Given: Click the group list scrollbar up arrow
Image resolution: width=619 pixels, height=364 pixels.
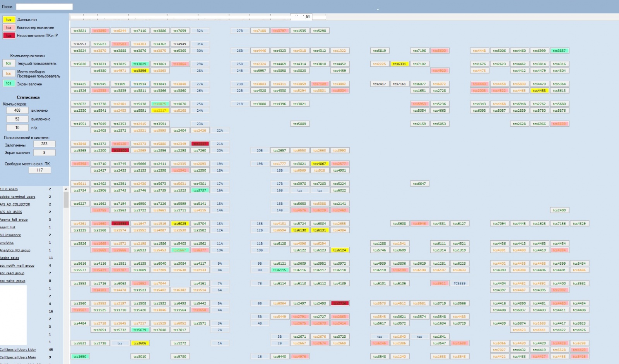Looking at the screenshot, I should tap(66, 189).
